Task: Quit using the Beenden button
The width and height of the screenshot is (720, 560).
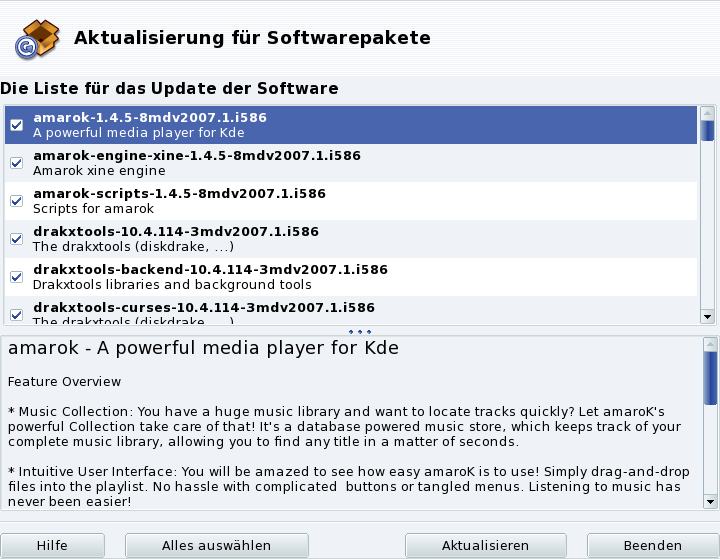Action: pos(652,546)
